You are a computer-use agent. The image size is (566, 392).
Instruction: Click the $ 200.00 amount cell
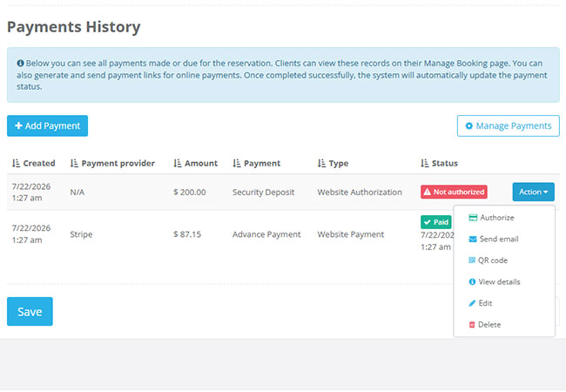pyautogui.click(x=190, y=192)
